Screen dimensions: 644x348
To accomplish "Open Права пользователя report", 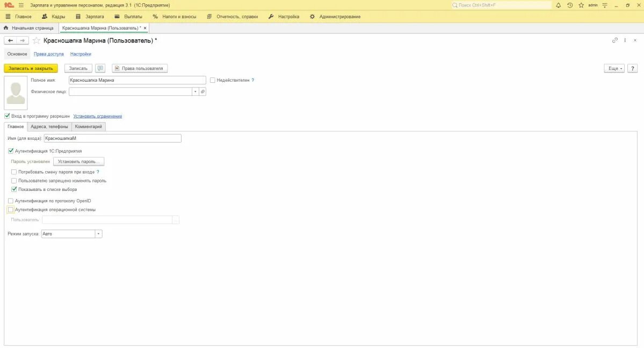I will click(x=140, y=68).
